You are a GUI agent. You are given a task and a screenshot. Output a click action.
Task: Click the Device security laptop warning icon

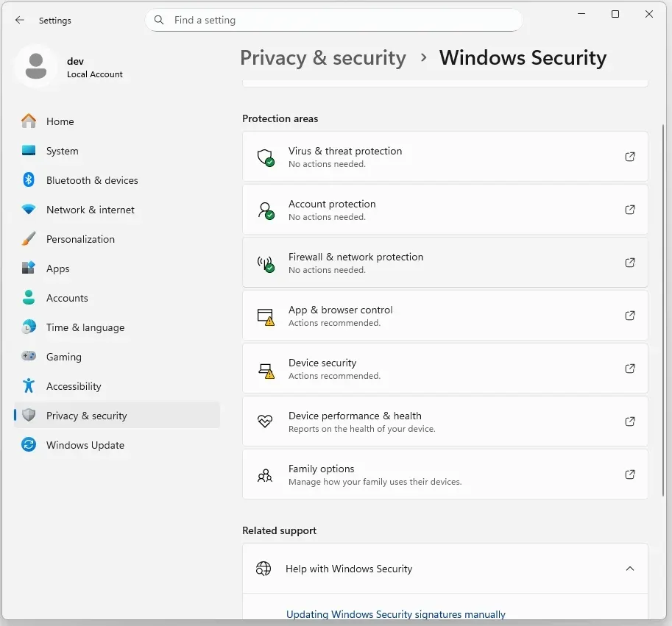[x=266, y=370]
